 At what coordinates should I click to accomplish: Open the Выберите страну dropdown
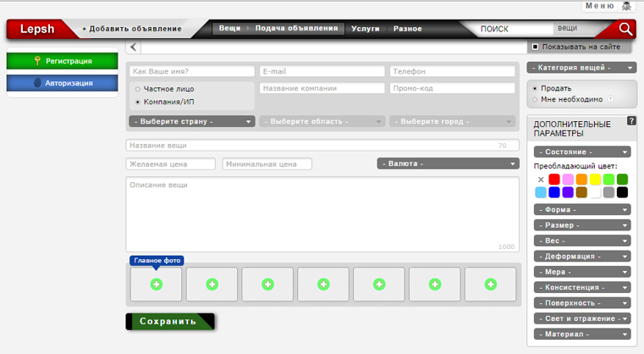pyautogui.click(x=191, y=121)
